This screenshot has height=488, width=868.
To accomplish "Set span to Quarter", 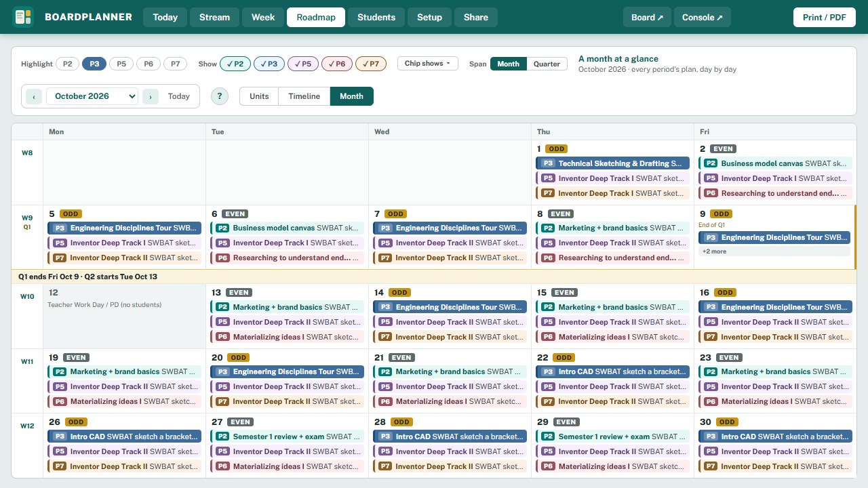I will coord(547,64).
